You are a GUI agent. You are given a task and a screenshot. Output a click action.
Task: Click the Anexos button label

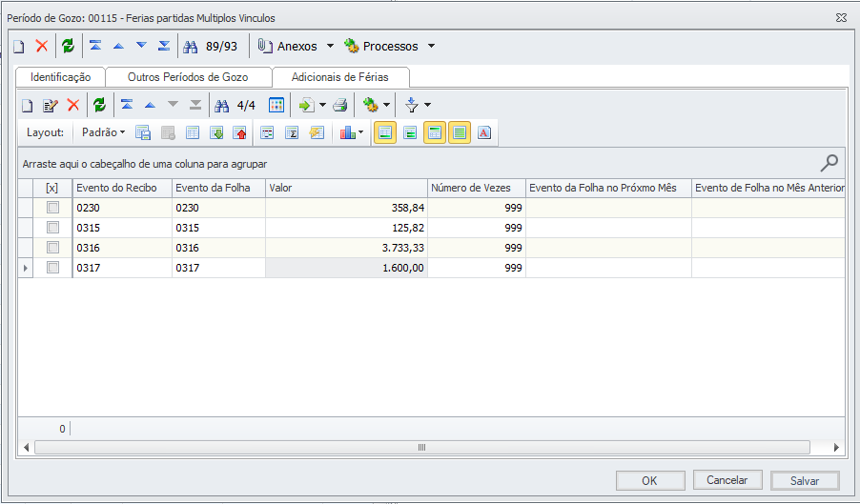point(297,47)
